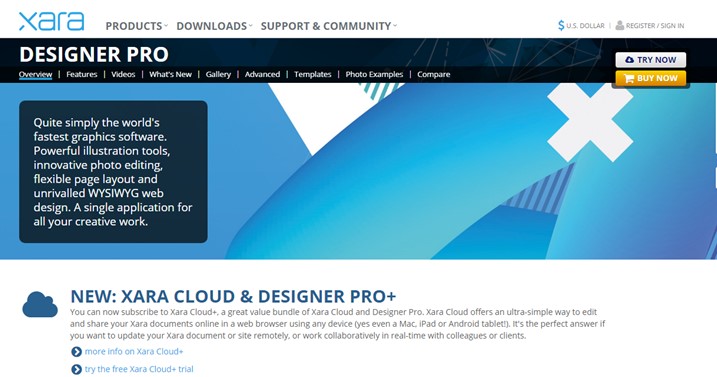Screen dimensions: 717x377
Task: Open the Videos tab
Action: tap(123, 74)
